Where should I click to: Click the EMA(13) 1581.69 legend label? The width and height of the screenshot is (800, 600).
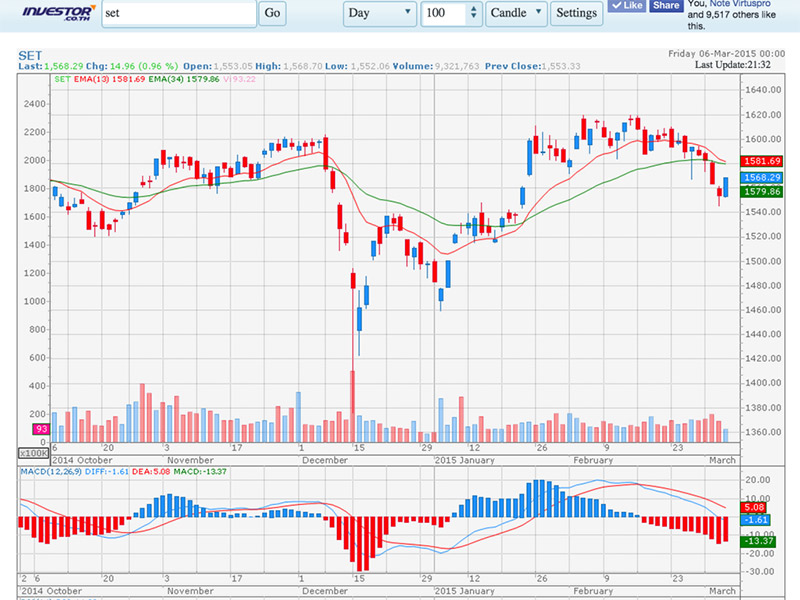pos(110,79)
